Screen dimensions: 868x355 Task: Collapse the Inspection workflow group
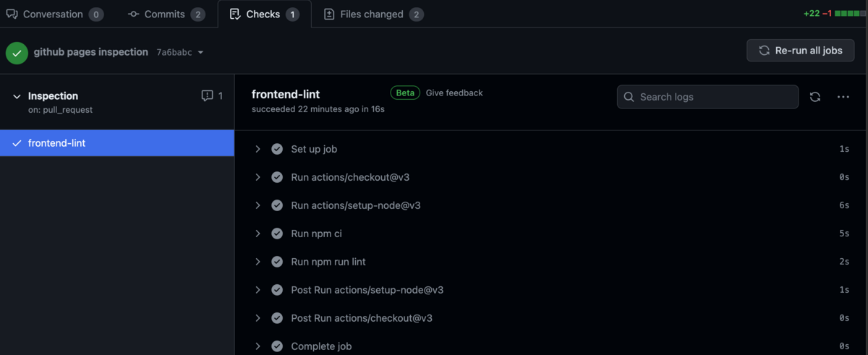pyautogui.click(x=17, y=96)
